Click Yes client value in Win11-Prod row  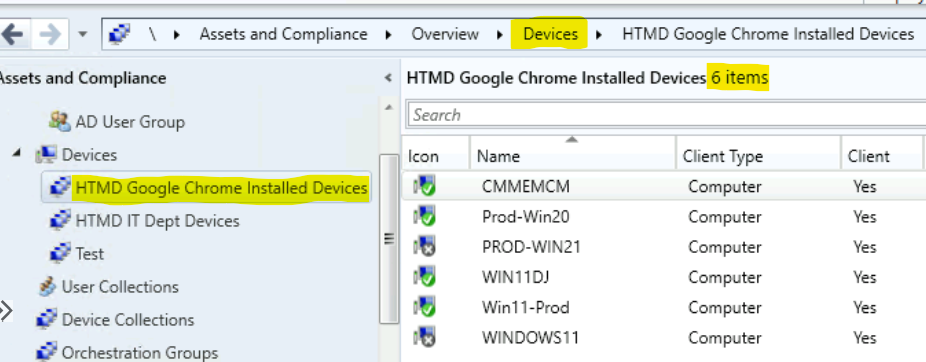[x=865, y=307]
